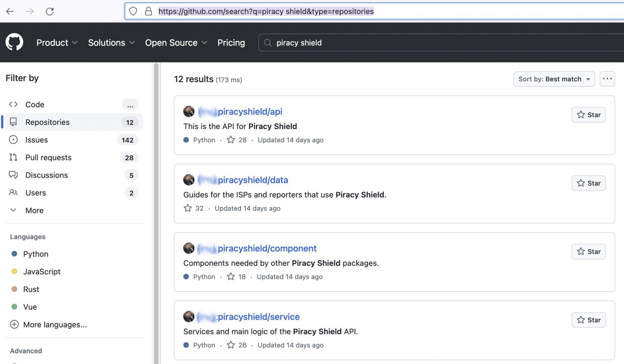
Task: Select the Python language color dot
Action: pos(15,254)
